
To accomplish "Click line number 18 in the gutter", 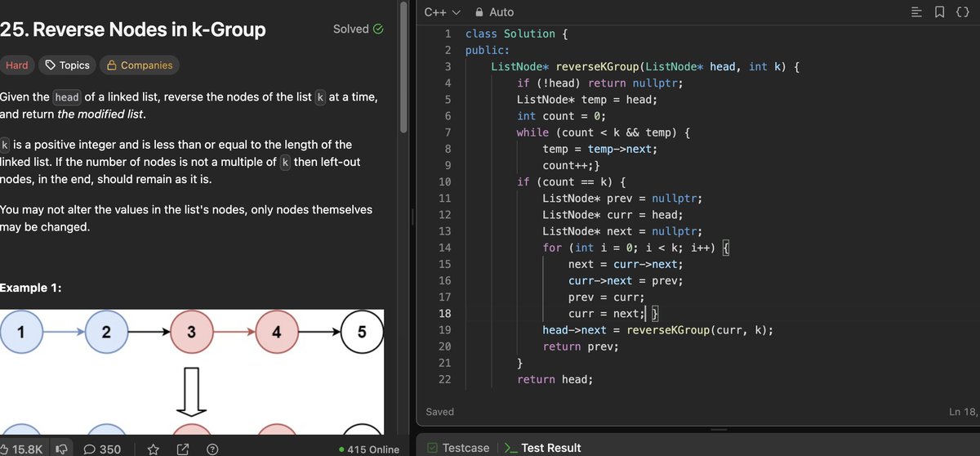I will click(x=445, y=313).
